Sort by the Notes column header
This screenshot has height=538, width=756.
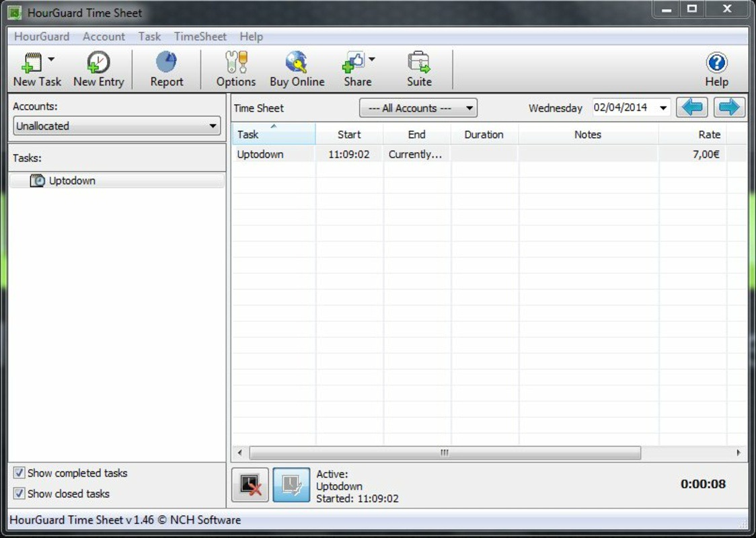pyautogui.click(x=589, y=134)
